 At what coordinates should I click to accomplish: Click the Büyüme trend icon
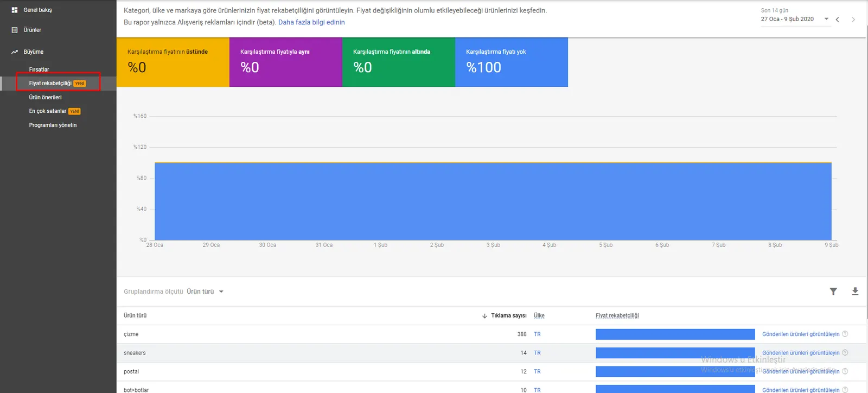[15, 52]
